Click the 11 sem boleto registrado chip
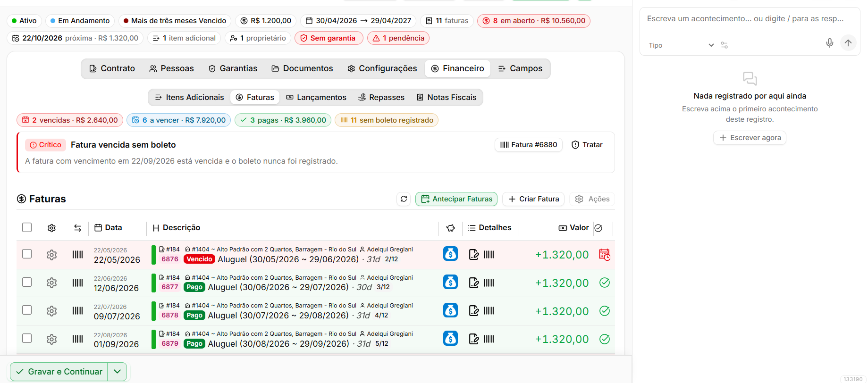Viewport: 868px width, 383px height. (387, 120)
